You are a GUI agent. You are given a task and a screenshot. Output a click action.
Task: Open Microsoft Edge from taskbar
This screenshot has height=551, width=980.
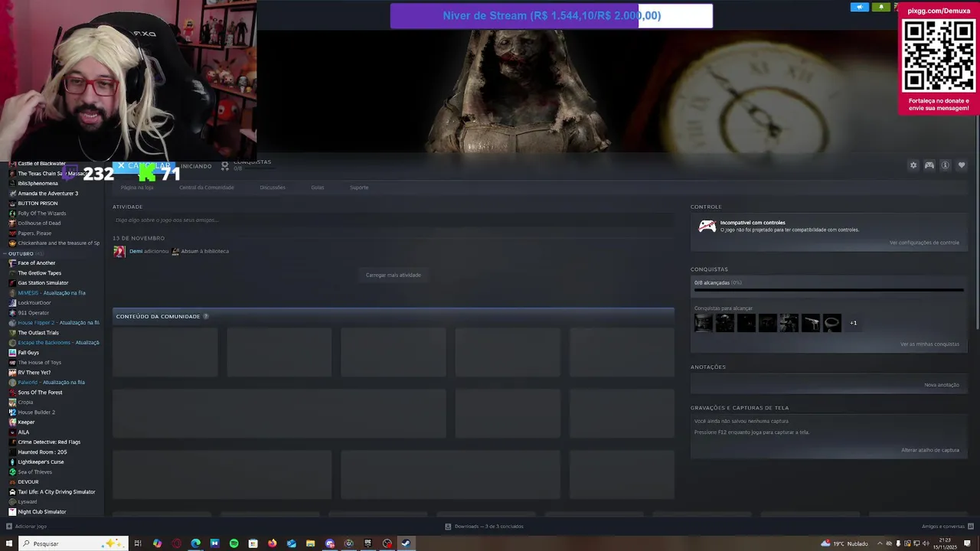tap(195, 543)
